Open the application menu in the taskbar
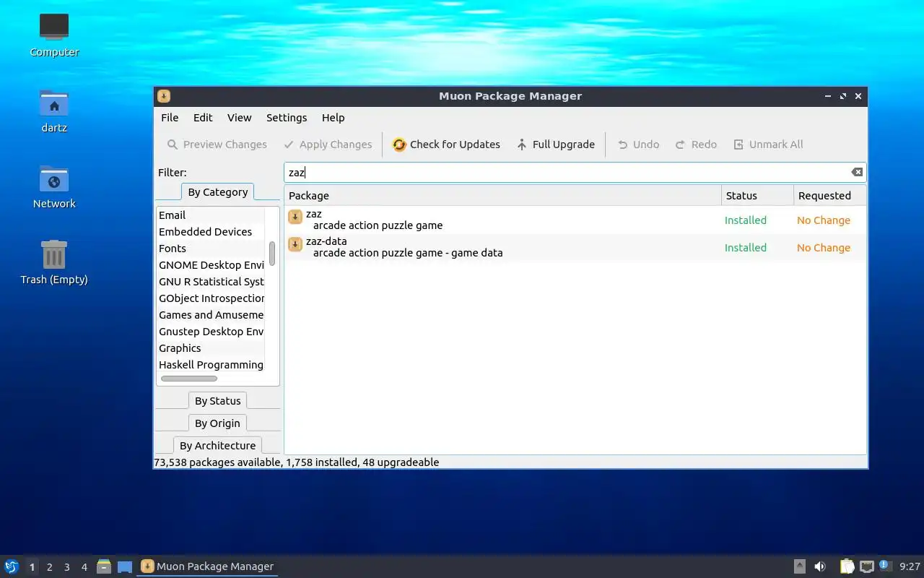This screenshot has width=924, height=578. [x=12, y=566]
